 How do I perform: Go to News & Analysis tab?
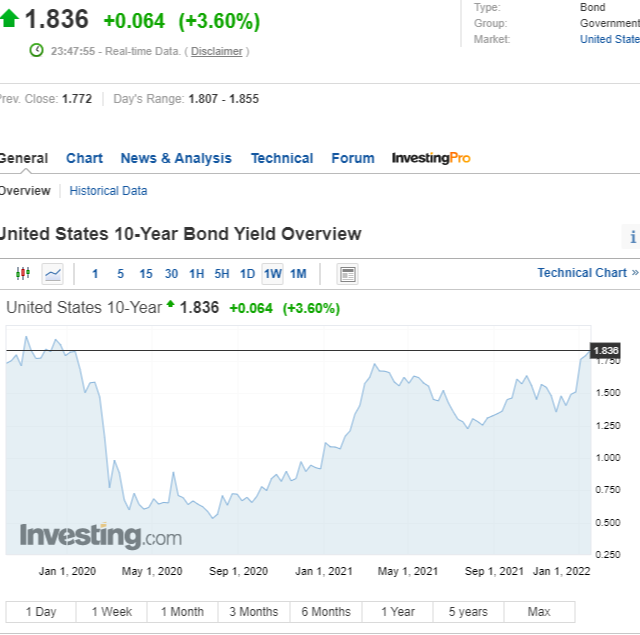pyautogui.click(x=176, y=158)
